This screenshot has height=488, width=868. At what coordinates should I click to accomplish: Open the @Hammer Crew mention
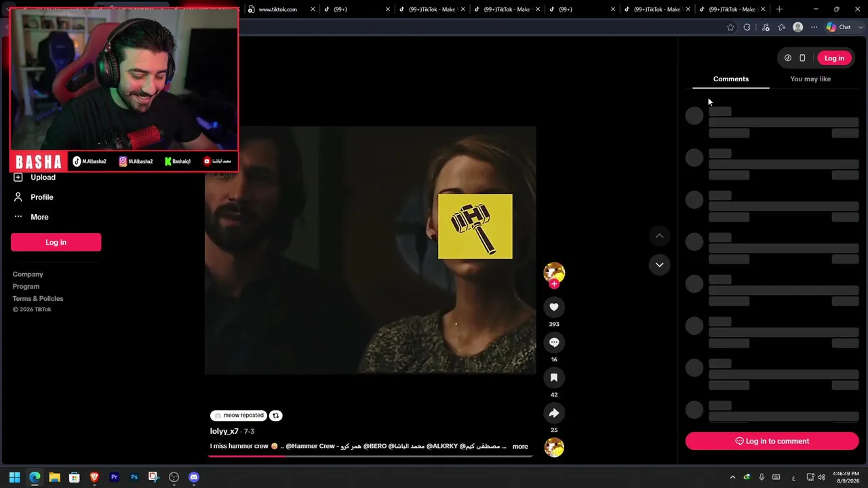tap(311, 447)
